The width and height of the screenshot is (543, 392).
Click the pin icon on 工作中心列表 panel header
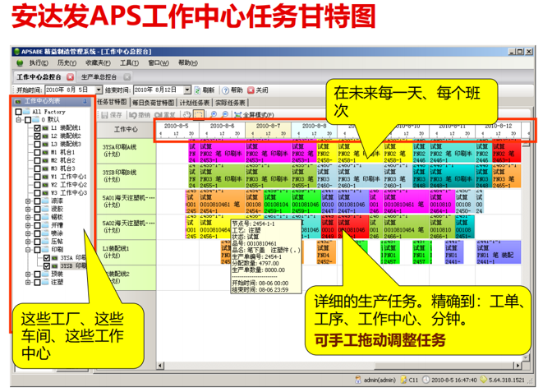coord(85,101)
